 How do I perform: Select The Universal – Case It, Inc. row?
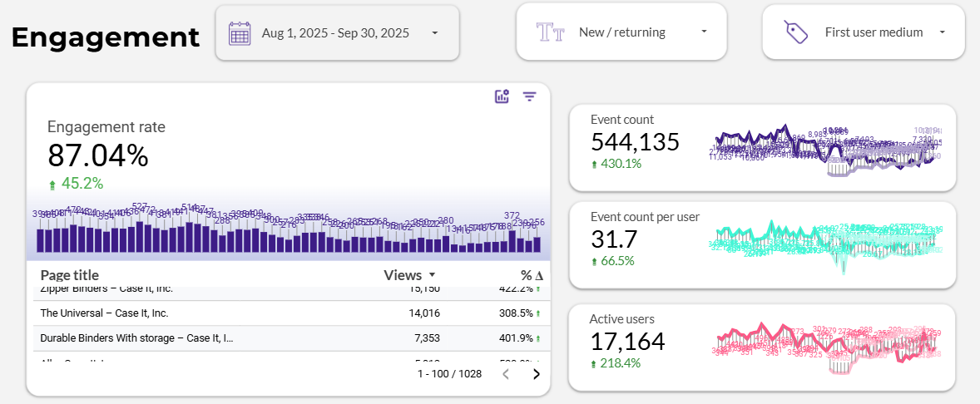tap(292, 313)
